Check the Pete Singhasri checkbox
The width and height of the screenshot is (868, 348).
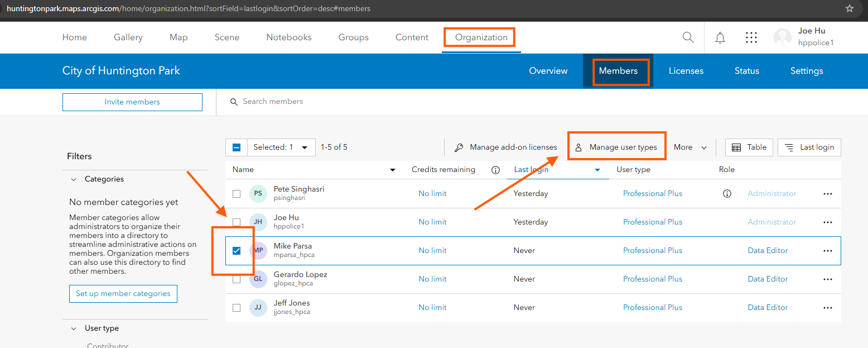[x=237, y=194]
